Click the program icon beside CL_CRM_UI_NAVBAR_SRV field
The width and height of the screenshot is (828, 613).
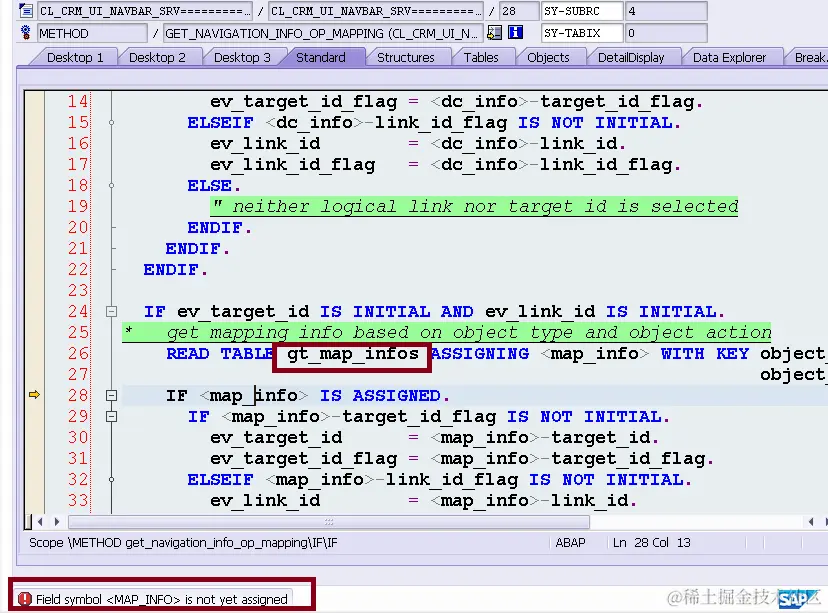pyautogui.click(x=25, y=10)
